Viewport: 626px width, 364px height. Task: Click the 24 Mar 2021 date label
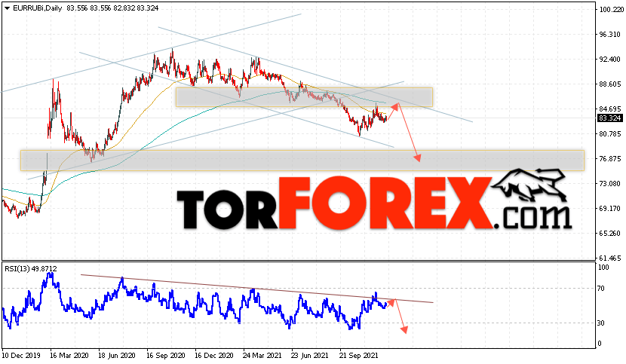click(x=262, y=355)
